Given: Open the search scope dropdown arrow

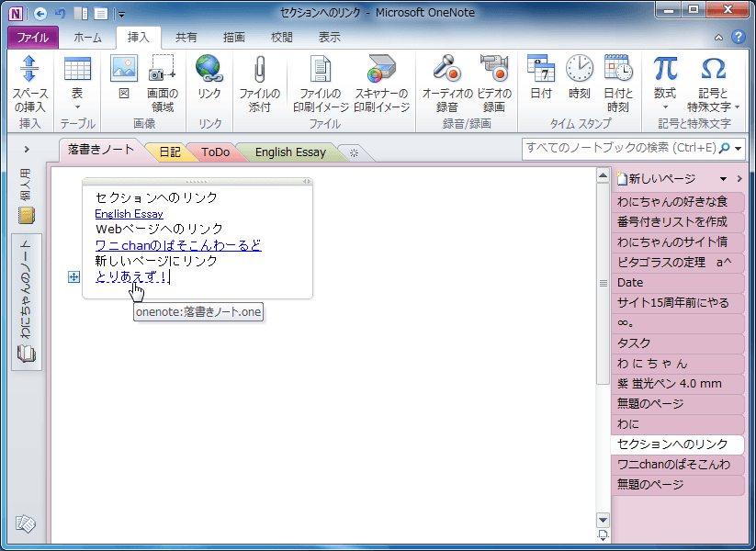Looking at the screenshot, I should click(739, 149).
